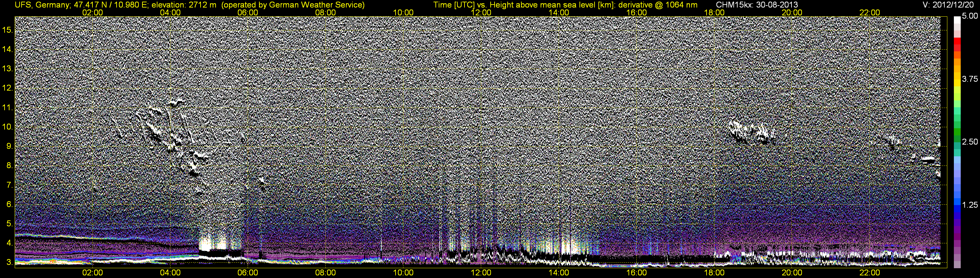
Task: Click the bright white cloud signal near 05:00 at 4 km
Action: [213, 242]
